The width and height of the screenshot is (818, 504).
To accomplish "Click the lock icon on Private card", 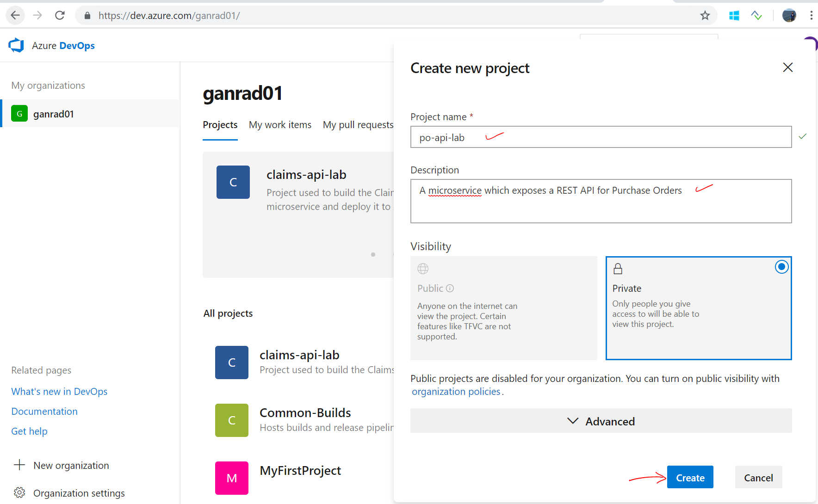I will 618,269.
